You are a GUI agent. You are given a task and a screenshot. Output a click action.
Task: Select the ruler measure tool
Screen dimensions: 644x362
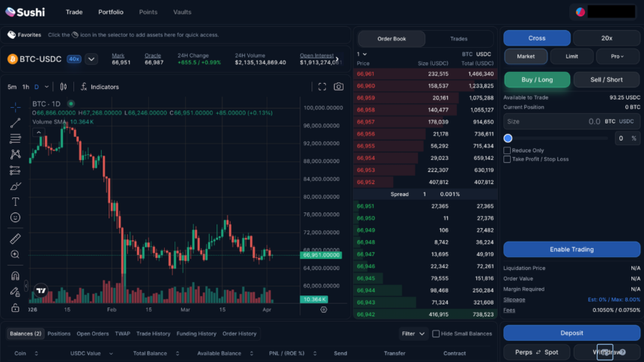pos(15,239)
